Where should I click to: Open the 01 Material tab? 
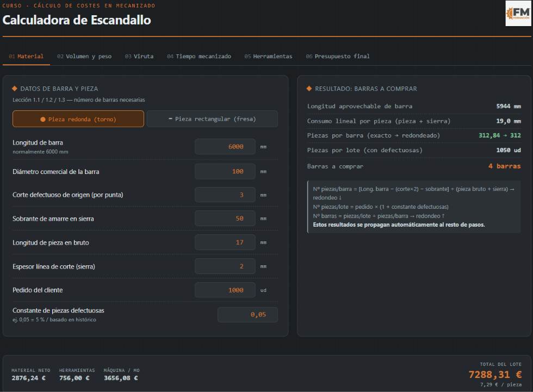26,57
